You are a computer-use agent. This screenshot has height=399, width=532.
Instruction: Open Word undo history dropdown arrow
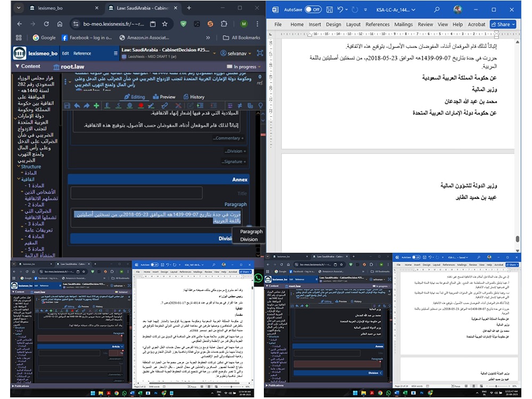(346, 10)
